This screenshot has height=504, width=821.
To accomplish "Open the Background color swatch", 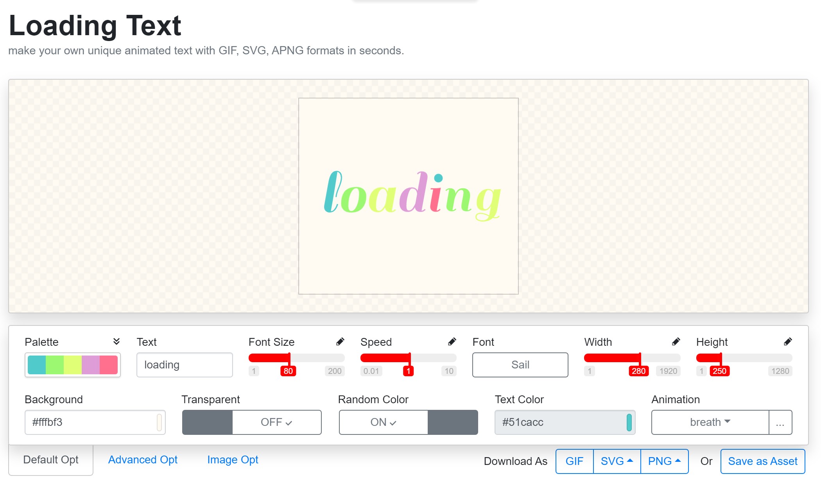I will click(160, 422).
